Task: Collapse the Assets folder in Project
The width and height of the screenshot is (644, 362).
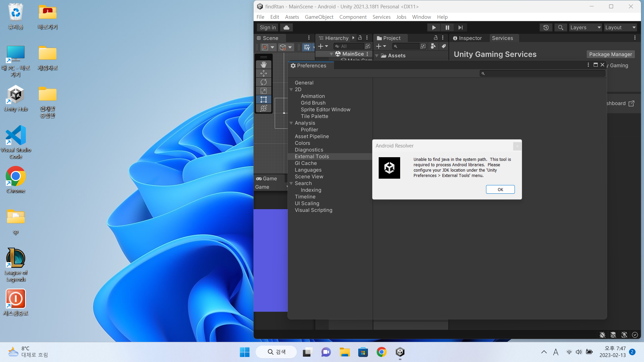Action: click(x=377, y=56)
